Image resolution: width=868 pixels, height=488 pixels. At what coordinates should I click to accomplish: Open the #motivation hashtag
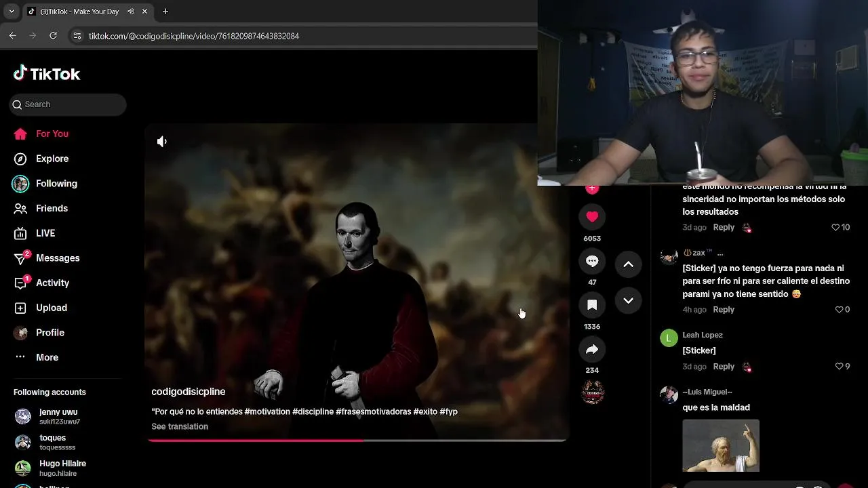tap(267, 411)
